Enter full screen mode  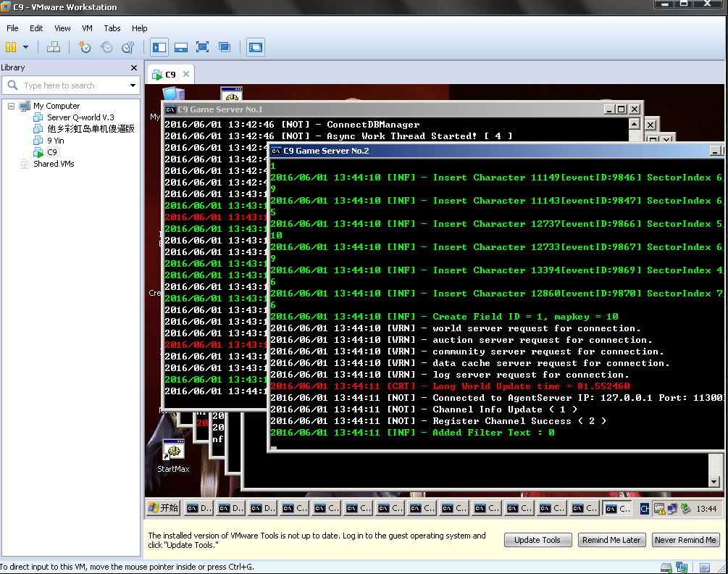coord(202,47)
